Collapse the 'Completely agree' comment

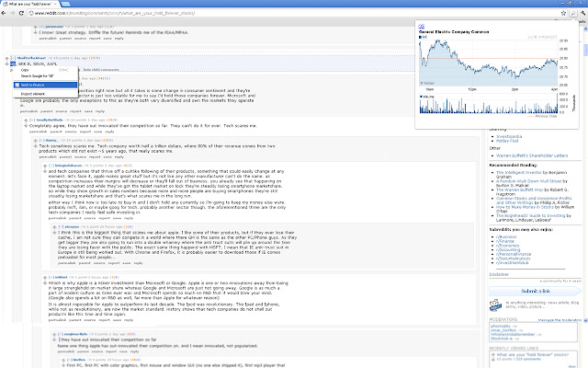click(x=32, y=121)
